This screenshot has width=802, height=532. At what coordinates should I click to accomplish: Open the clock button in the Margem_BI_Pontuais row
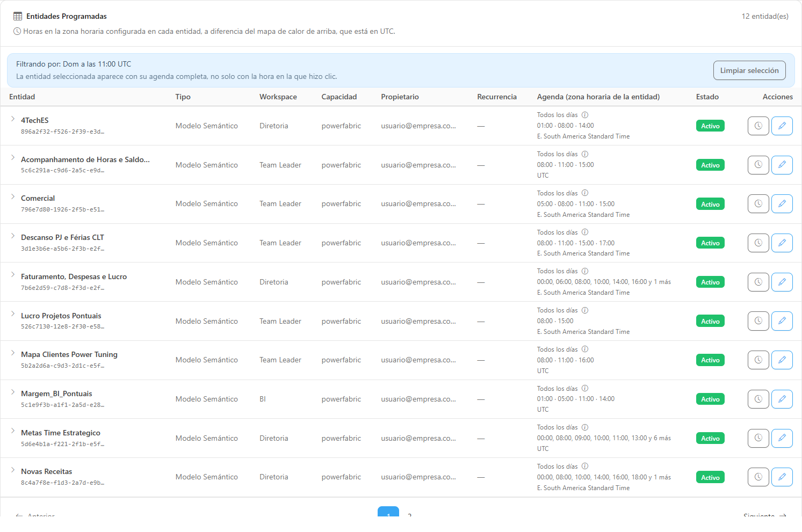click(x=758, y=399)
